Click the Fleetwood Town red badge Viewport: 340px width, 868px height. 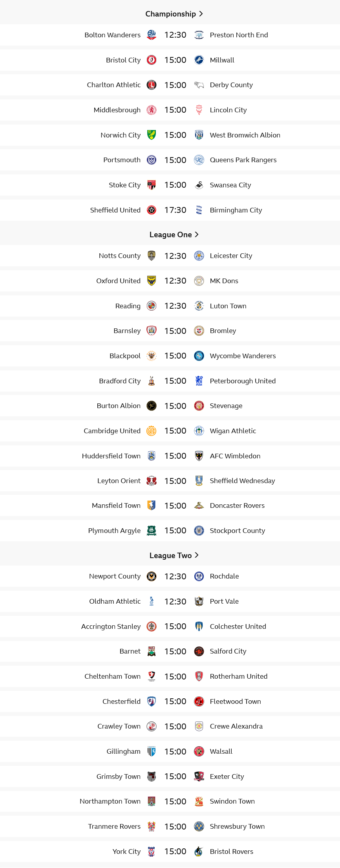pyautogui.click(x=199, y=701)
